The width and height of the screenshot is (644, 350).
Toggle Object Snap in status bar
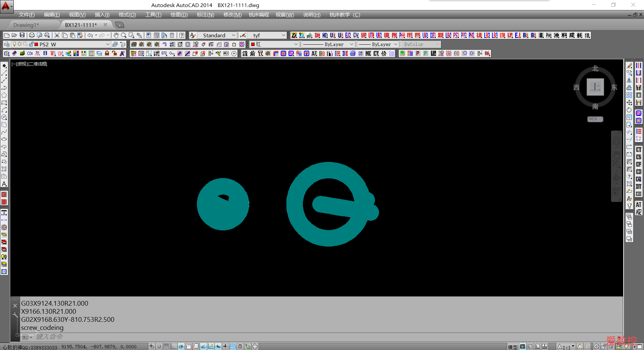point(189,346)
